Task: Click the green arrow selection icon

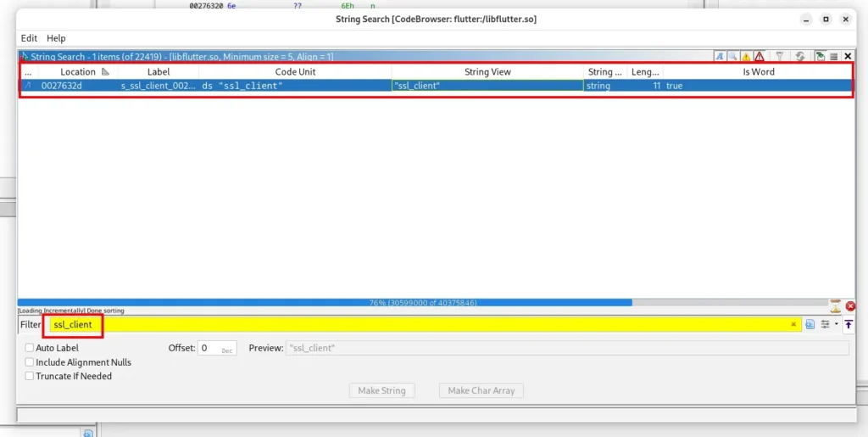Action: (820, 57)
